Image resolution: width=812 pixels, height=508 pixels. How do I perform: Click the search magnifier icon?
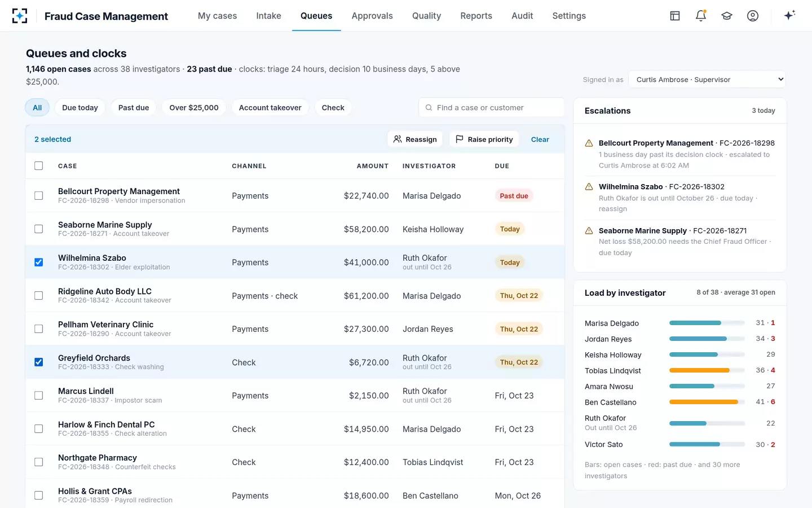[x=429, y=107]
